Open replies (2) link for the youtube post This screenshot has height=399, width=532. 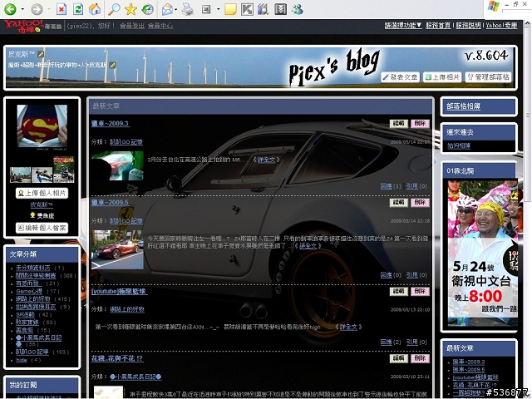(x=387, y=342)
